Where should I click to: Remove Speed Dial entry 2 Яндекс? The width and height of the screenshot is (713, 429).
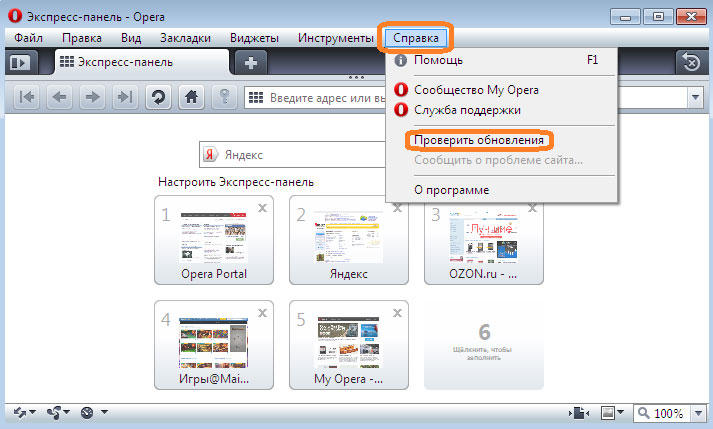point(397,208)
